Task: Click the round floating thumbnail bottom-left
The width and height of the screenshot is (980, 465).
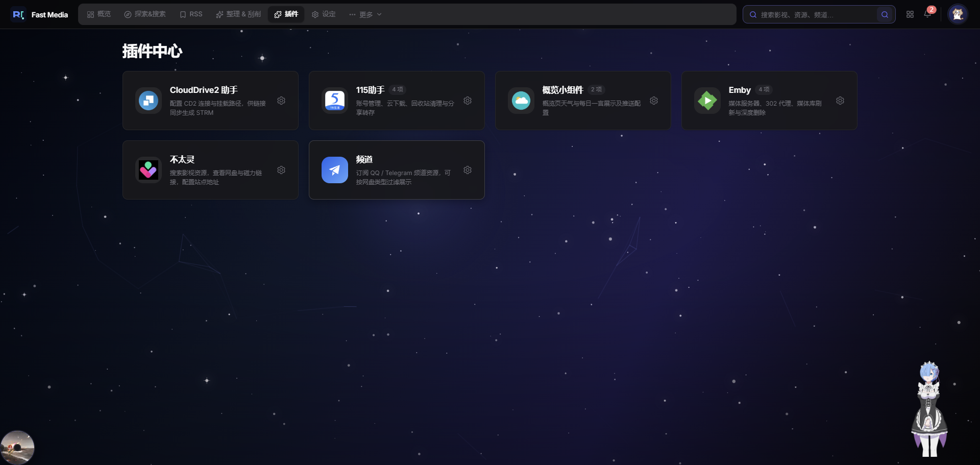Action: click(17, 447)
